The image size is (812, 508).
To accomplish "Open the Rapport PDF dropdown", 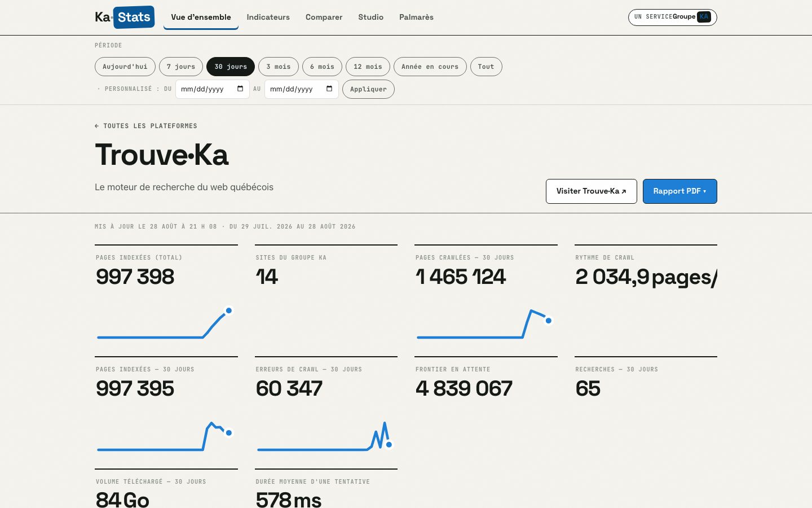I will [x=680, y=191].
